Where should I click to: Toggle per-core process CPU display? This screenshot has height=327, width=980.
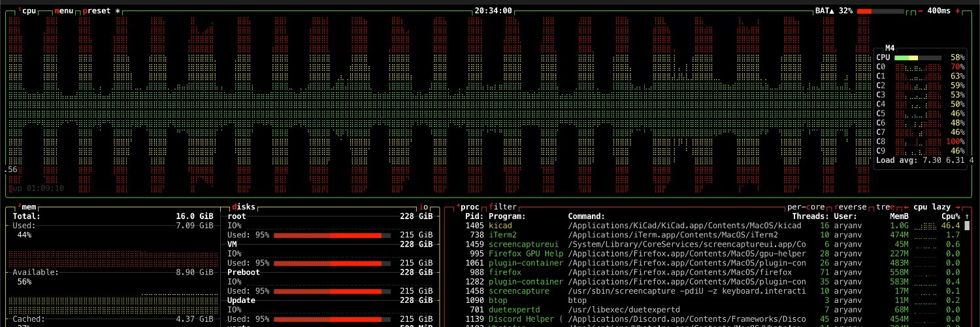(x=808, y=207)
